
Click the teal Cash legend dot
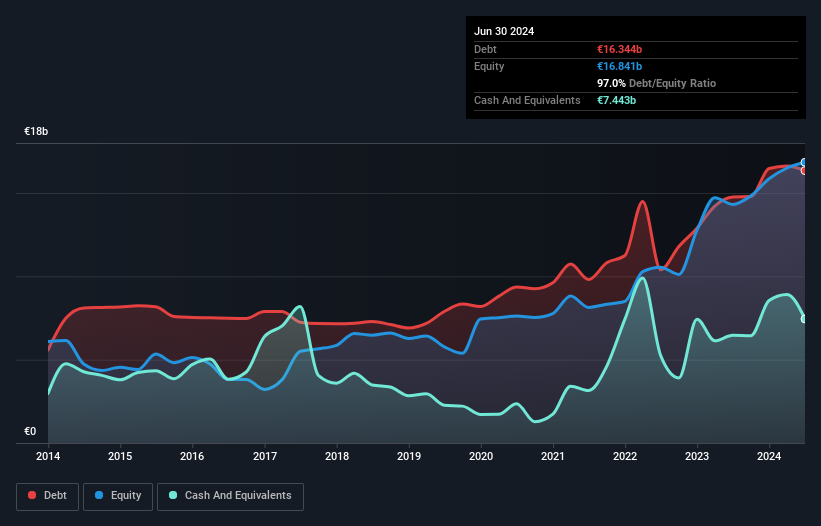(173, 495)
